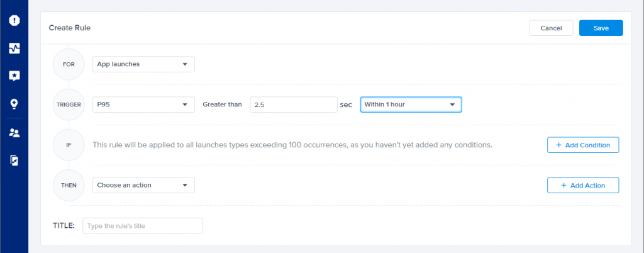Click the Add Action button
Viewport: 644px width, 253px height.
tap(583, 185)
